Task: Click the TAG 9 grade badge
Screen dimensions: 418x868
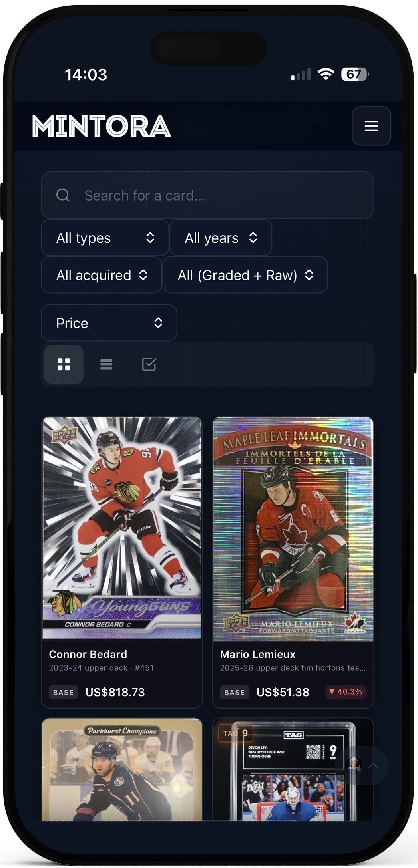Action: pos(236,733)
